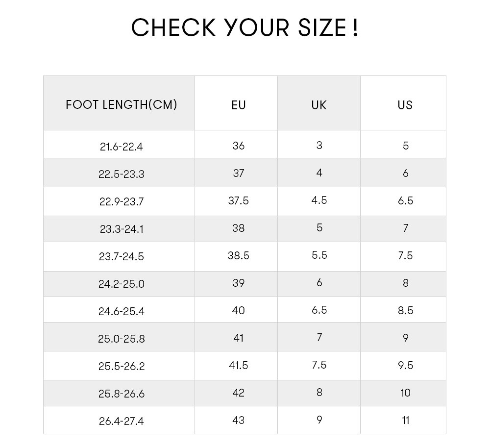Image resolution: width=490 pixels, height=448 pixels.
Task: Select UK size 4.5 cell
Action: pos(319,200)
